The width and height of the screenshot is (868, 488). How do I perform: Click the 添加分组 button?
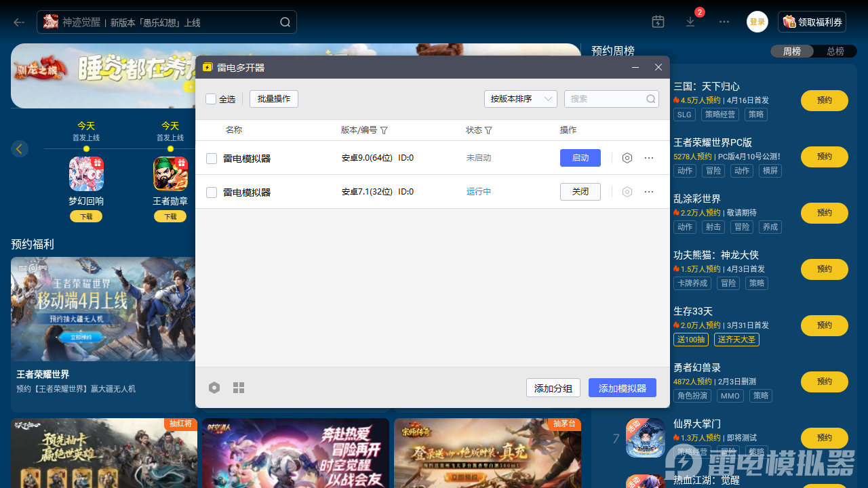click(x=553, y=388)
